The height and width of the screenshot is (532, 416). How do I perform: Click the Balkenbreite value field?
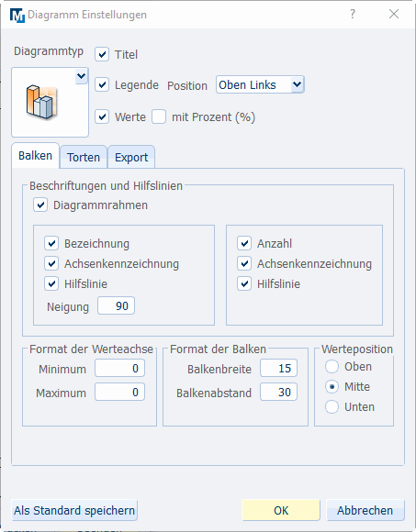tap(278, 368)
